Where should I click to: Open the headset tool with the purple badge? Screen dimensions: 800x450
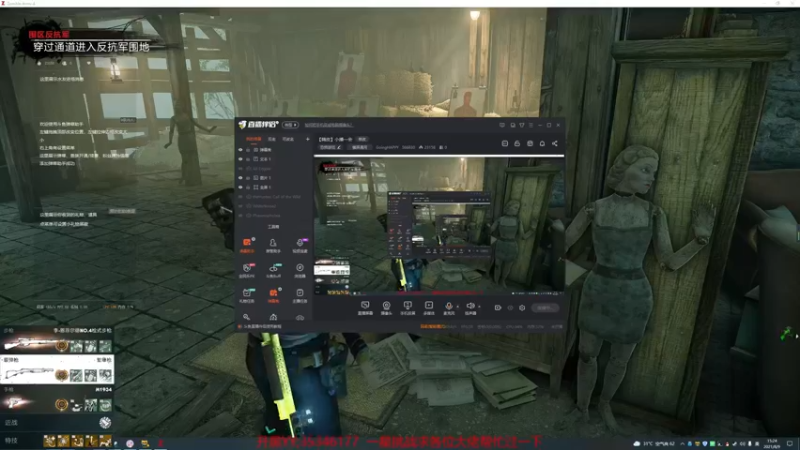[300, 245]
